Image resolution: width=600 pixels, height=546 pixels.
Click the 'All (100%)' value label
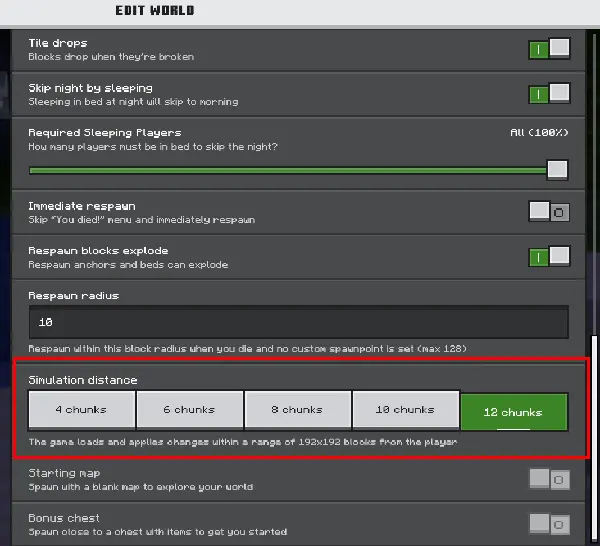coord(539,133)
